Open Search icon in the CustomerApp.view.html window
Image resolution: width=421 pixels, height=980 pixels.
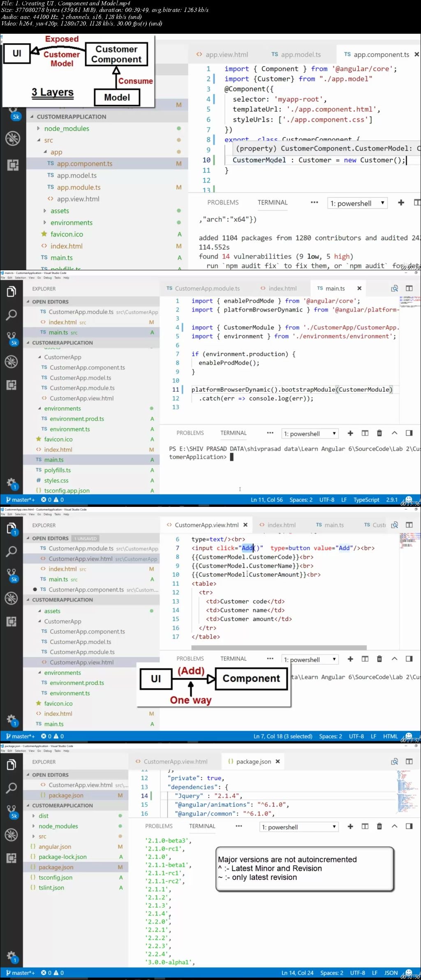coord(11,552)
